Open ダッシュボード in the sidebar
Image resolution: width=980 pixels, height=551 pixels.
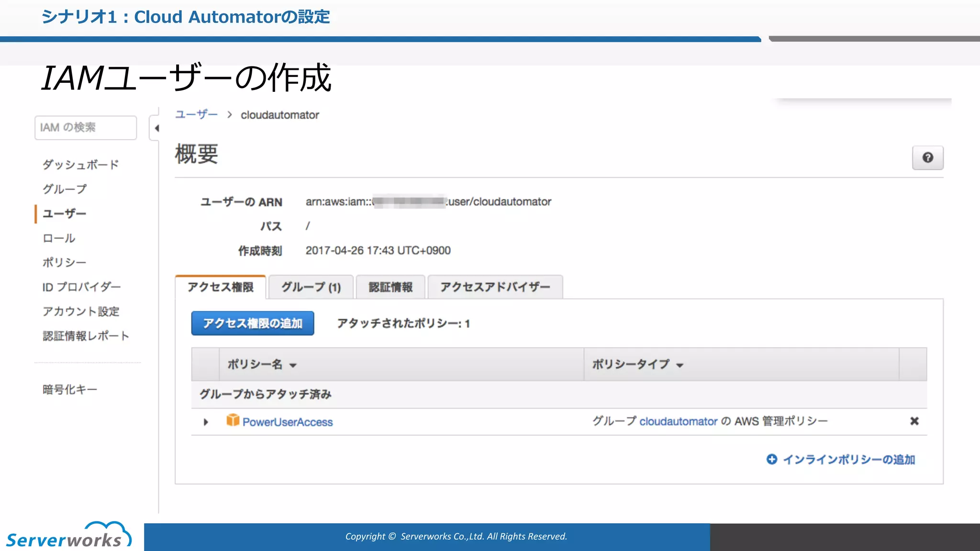[x=80, y=165]
